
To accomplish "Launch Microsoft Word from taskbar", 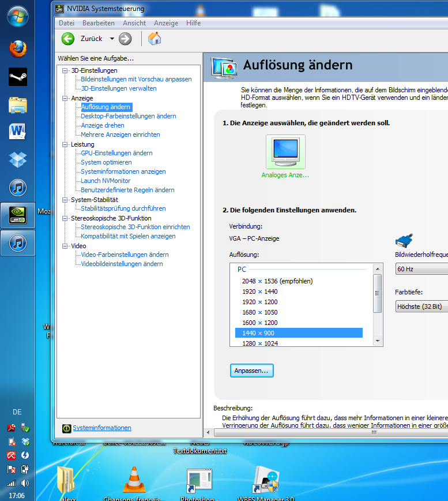I will 17,132.
